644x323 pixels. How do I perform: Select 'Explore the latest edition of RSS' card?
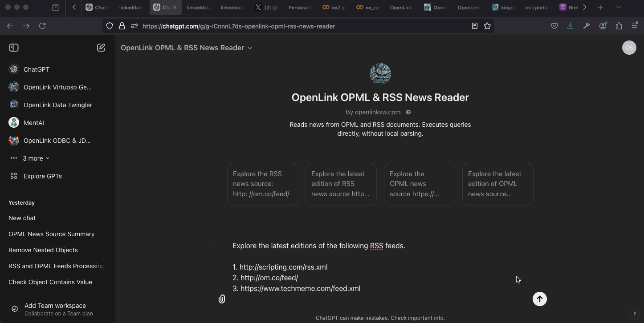(341, 184)
